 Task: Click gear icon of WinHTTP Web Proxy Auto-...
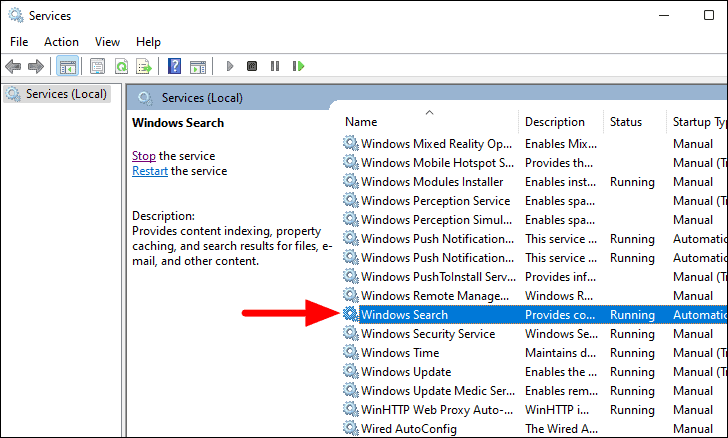351,410
